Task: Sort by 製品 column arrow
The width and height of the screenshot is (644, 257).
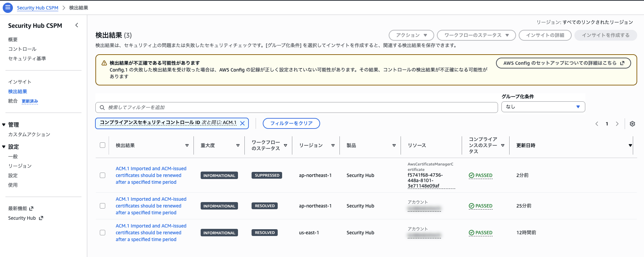Action: point(394,145)
